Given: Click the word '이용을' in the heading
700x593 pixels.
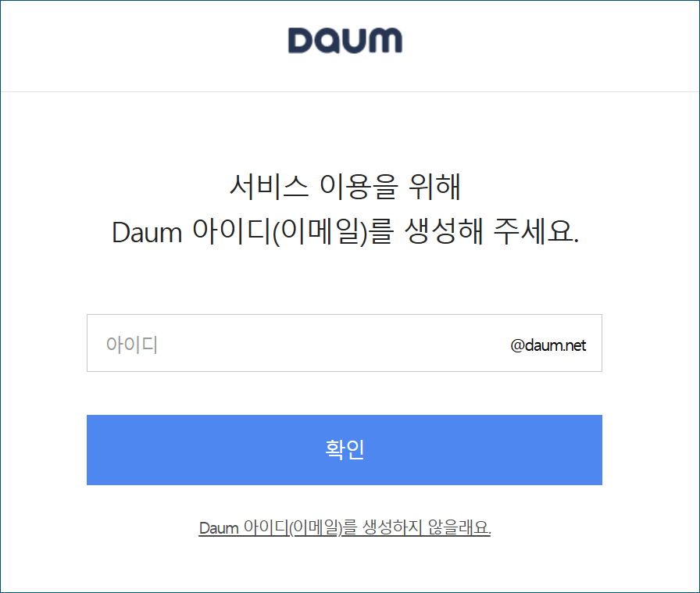Looking at the screenshot, I should (x=359, y=187).
